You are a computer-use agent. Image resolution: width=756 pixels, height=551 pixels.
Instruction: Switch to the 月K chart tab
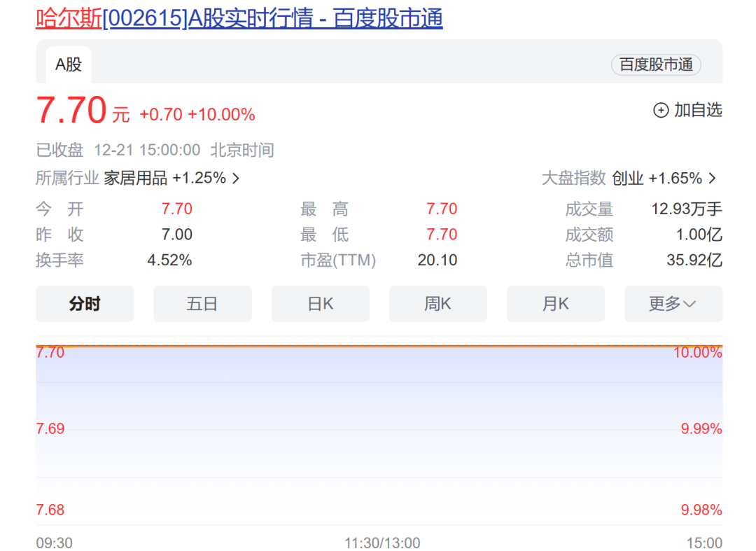[555, 304]
